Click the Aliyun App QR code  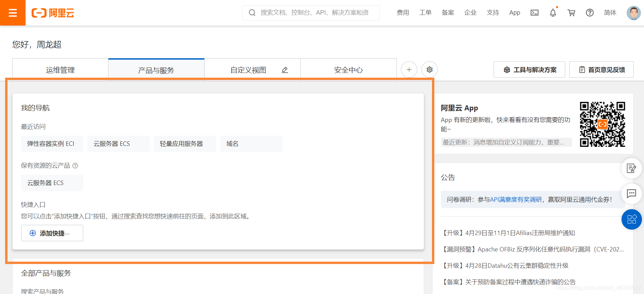[602, 124]
